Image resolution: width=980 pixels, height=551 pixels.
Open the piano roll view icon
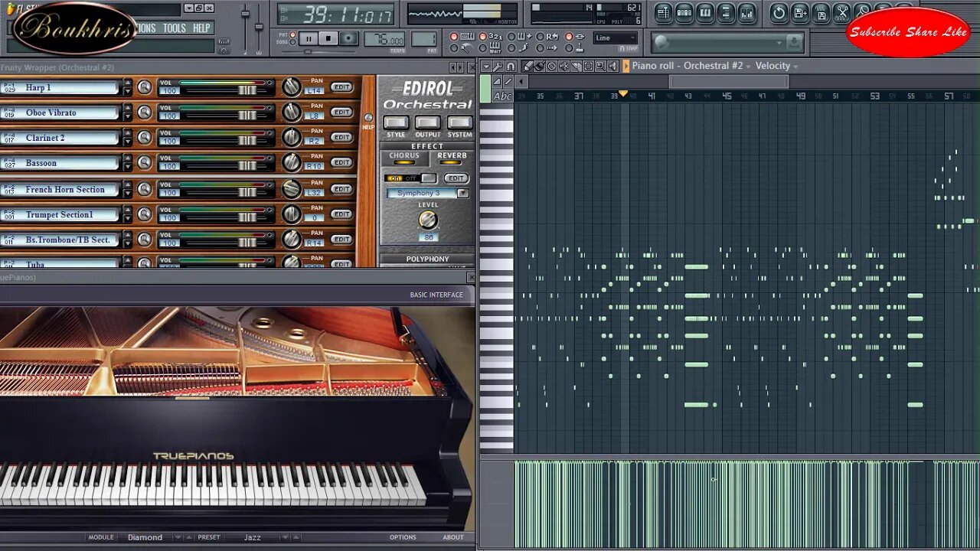[705, 13]
